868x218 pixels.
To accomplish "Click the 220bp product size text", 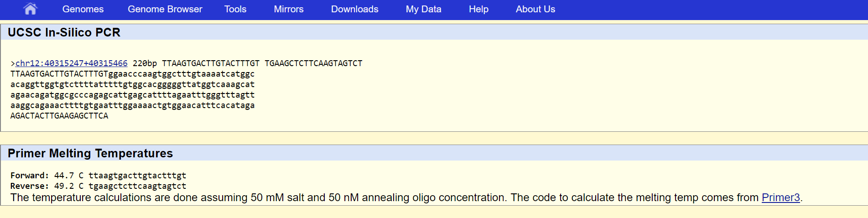I will [x=145, y=63].
